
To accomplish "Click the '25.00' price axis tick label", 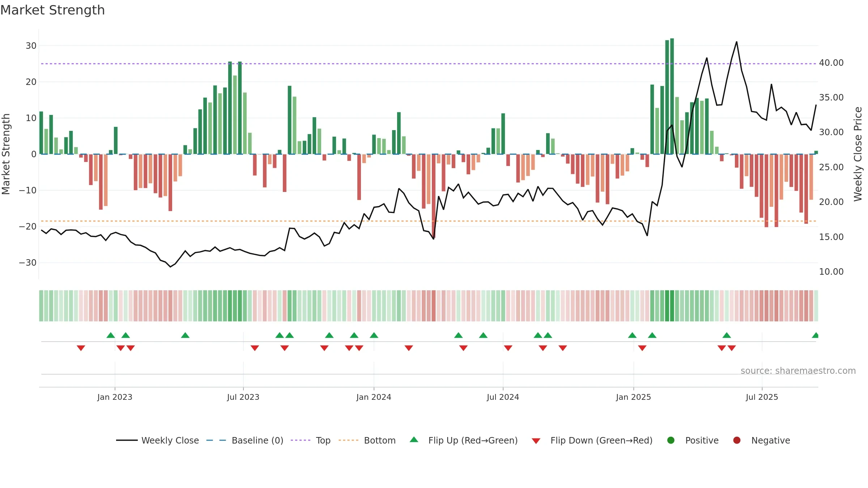I will click(831, 167).
